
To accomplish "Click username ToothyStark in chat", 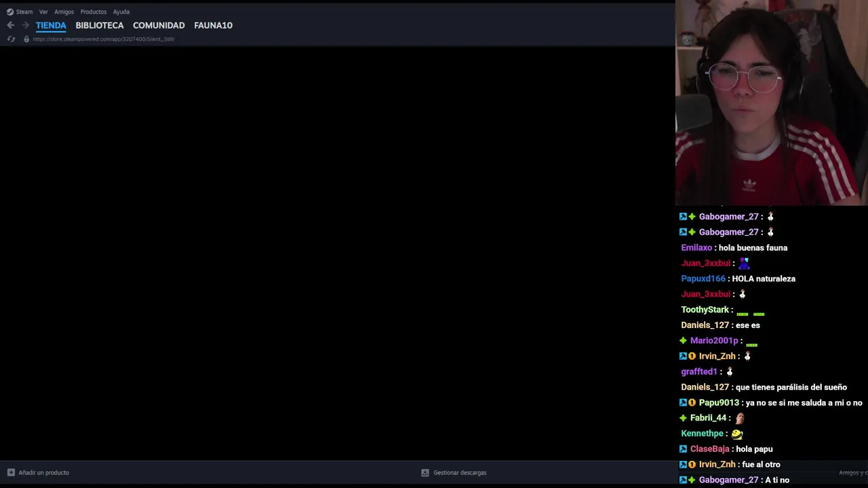I will (x=705, y=310).
